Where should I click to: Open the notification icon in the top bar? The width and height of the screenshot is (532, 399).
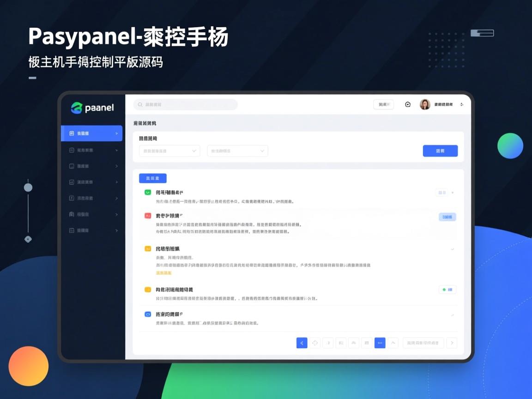coord(407,104)
